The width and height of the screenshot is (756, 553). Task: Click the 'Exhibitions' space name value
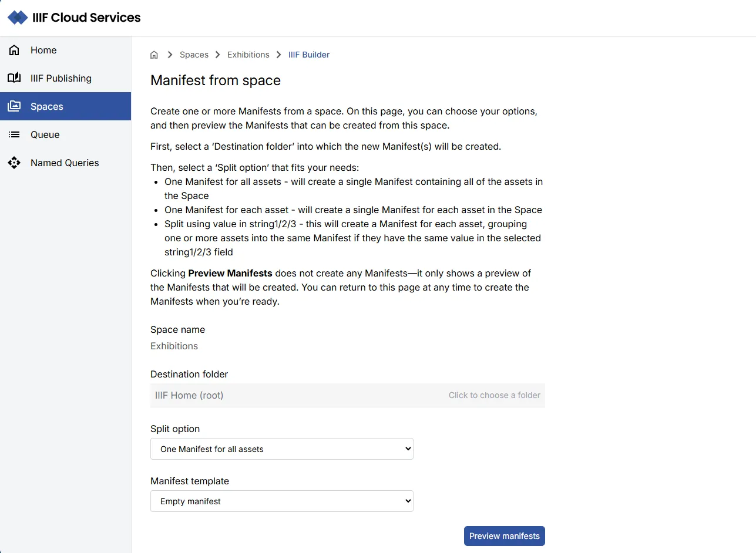(x=174, y=346)
